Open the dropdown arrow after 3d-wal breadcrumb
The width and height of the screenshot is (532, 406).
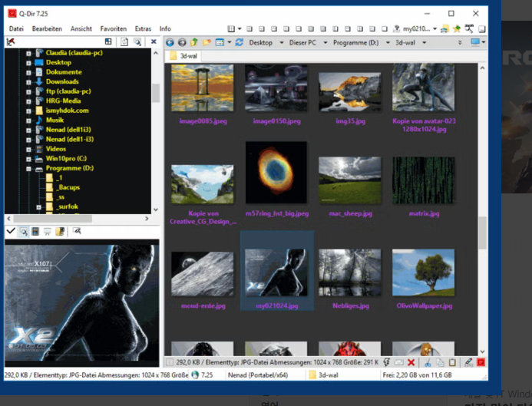point(424,43)
